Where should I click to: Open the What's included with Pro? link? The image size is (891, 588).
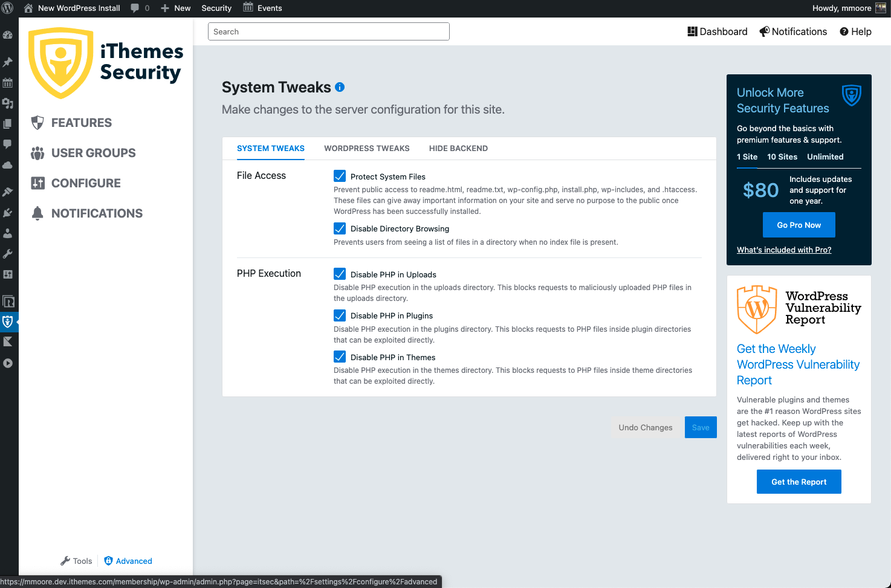pos(784,250)
